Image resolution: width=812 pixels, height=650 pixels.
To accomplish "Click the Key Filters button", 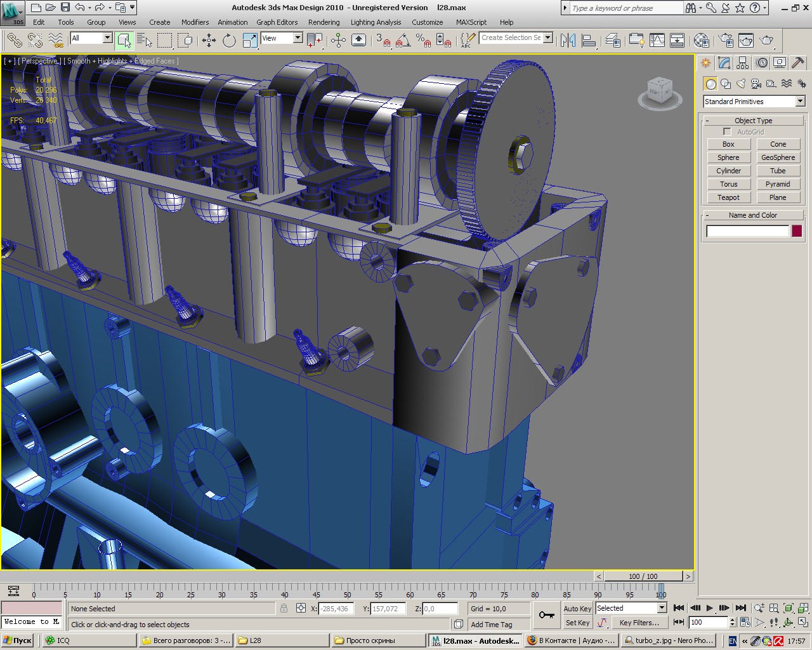I will coord(639,623).
